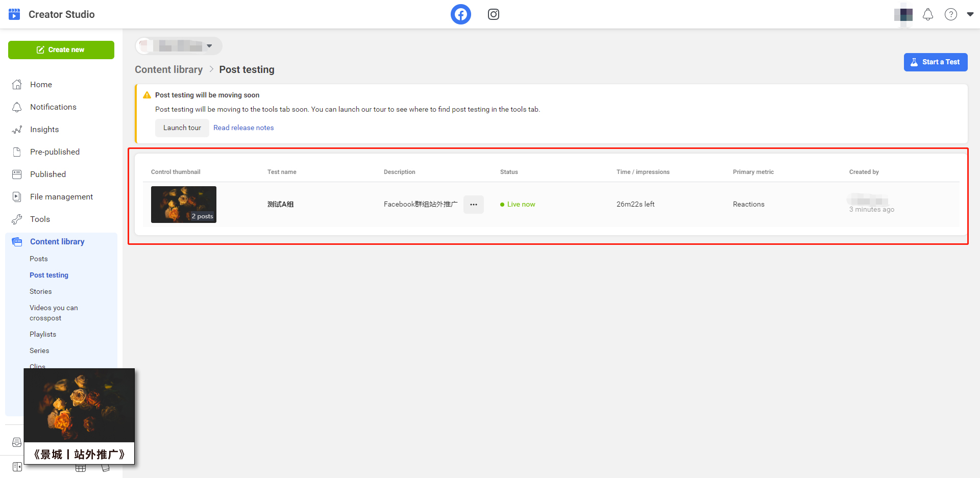Click the Start a Test button
Viewport: 980px width, 478px height.
(935, 62)
